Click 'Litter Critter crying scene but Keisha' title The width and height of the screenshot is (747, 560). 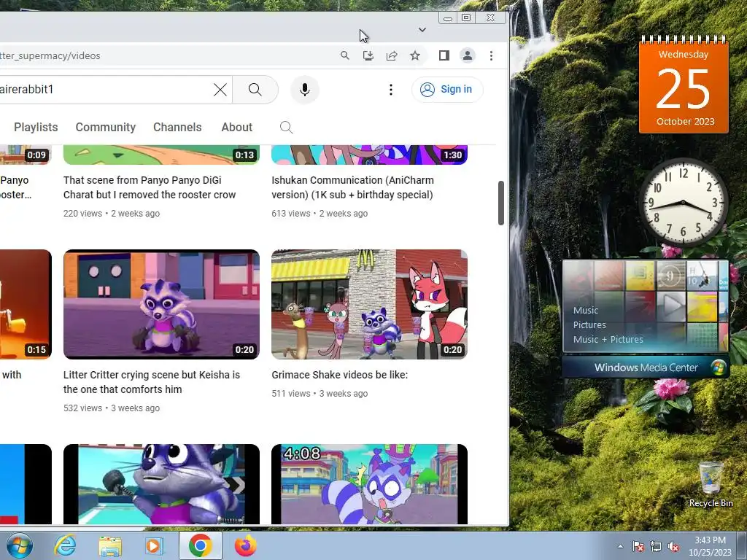click(152, 382)
